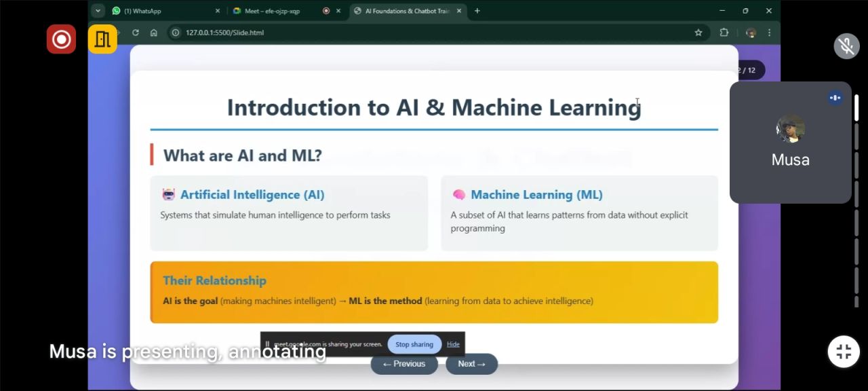Click the recording indicator on Meet tab

(x=326, y=11)
